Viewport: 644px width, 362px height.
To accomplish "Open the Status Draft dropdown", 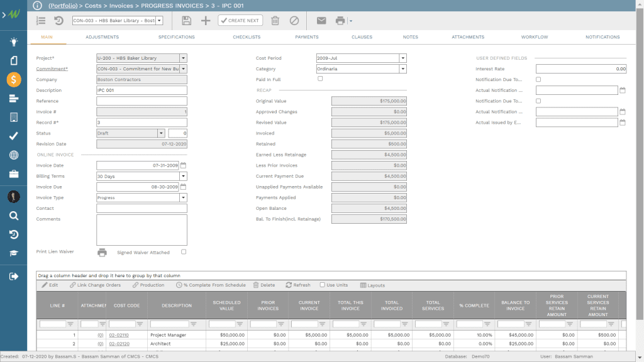I will [161, 133].
